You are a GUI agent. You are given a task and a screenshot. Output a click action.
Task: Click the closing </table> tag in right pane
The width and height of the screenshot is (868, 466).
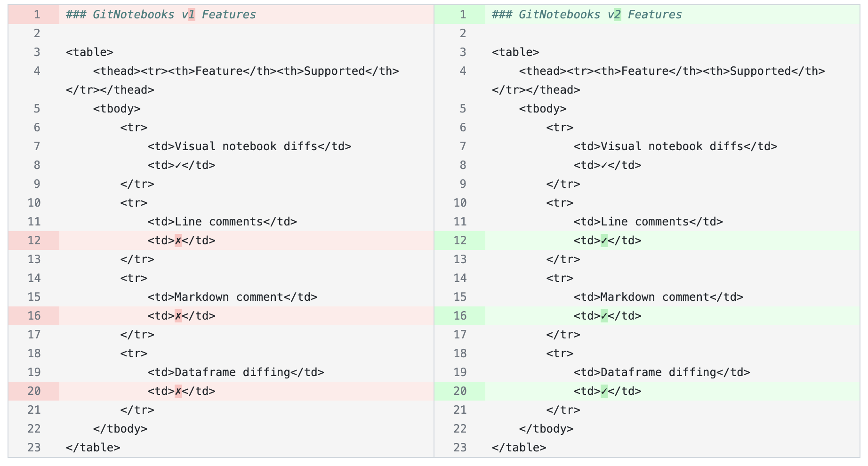[519, 448]
